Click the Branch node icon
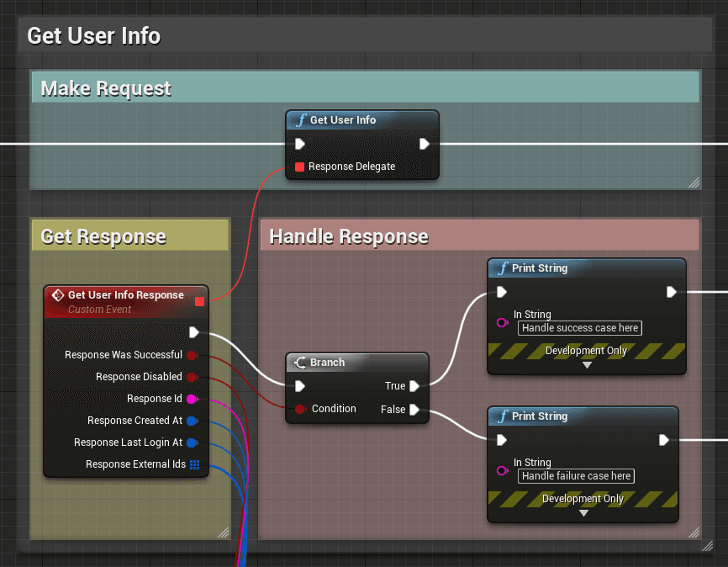The height and width of the screenshot is (567, 728). [298, 362]
